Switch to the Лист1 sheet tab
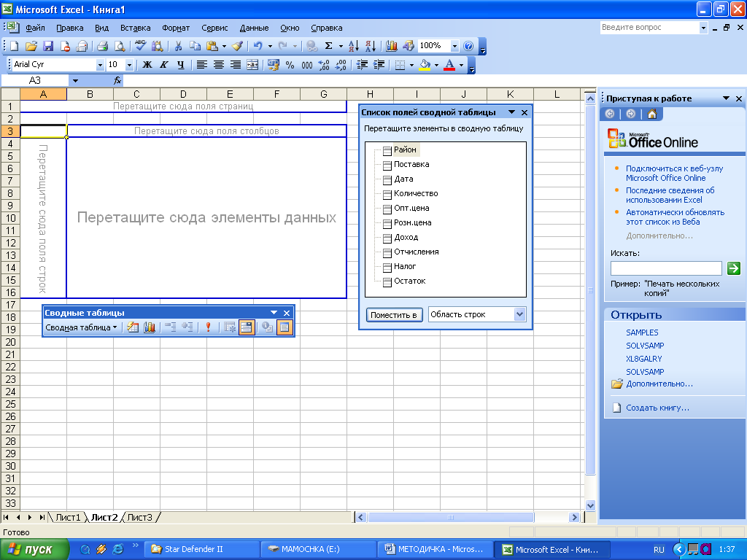Screen dimensions: 747x560 coord(68,517)
